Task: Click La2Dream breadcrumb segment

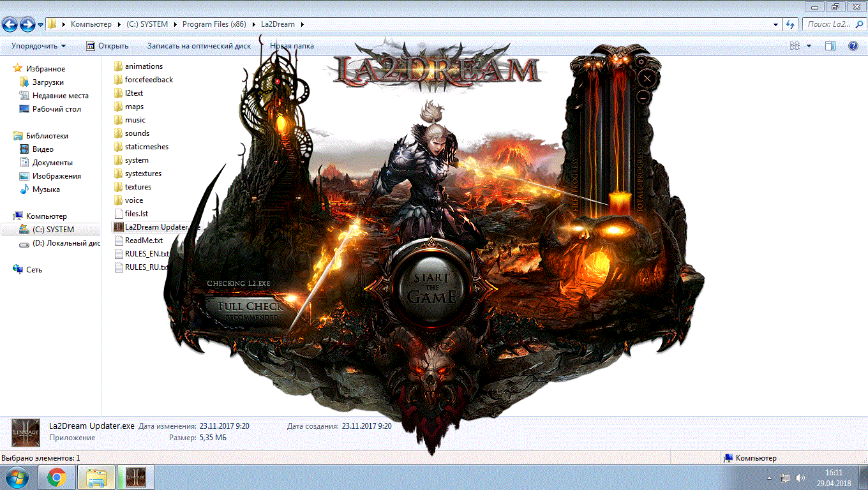Action: coord(278,24)
